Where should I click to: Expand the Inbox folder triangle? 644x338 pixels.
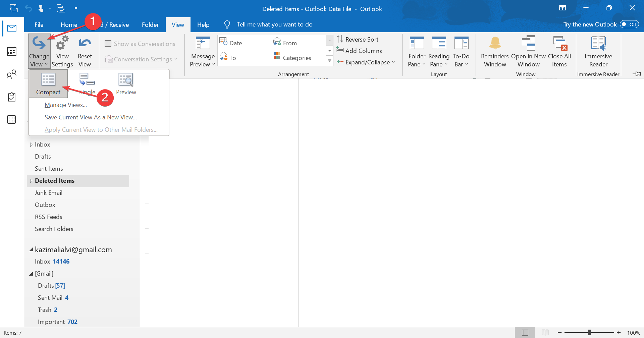pos(31,145)
